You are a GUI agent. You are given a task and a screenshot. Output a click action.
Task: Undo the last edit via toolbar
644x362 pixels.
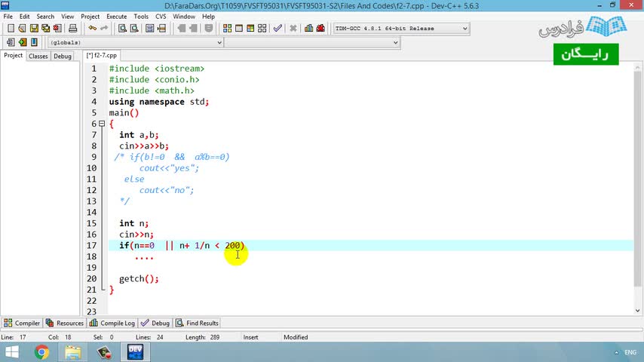[x=93, y=29]
